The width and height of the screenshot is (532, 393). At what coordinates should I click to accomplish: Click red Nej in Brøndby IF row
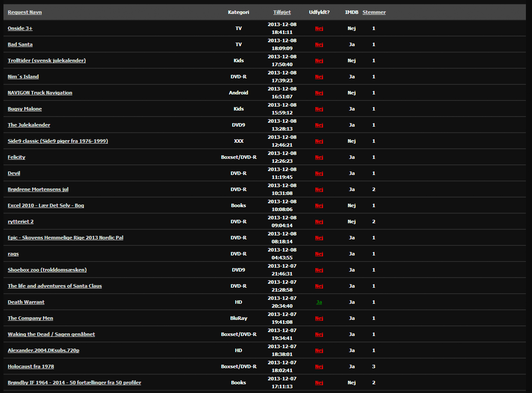(319, 383)
